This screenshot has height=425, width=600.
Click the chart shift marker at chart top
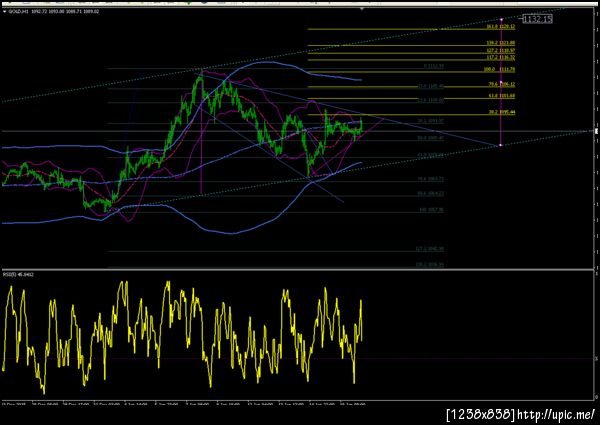point(362,9)
